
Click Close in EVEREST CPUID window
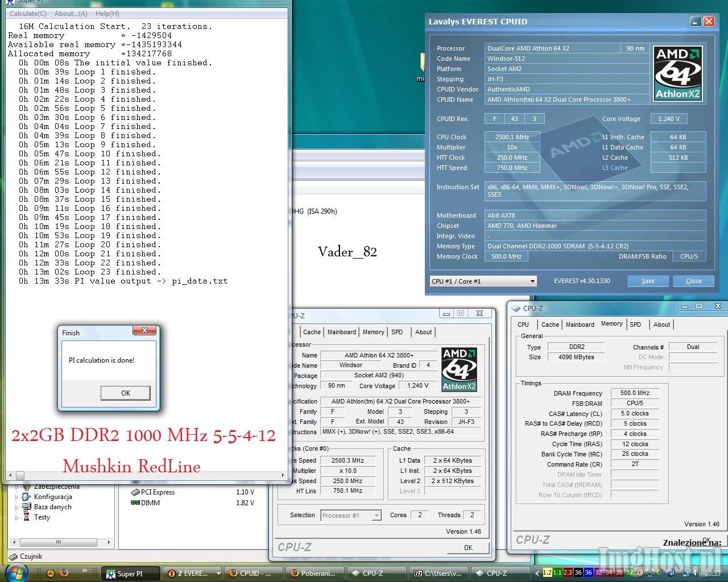click(694, 281)
